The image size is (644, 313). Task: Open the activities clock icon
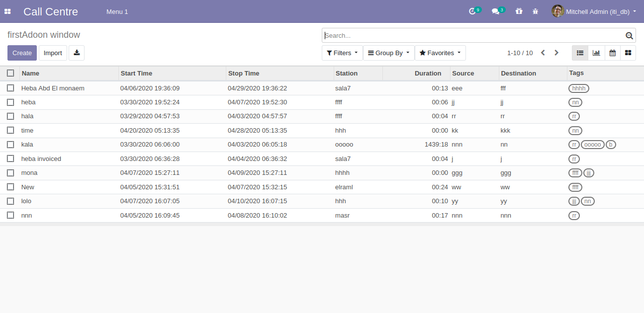472,11
